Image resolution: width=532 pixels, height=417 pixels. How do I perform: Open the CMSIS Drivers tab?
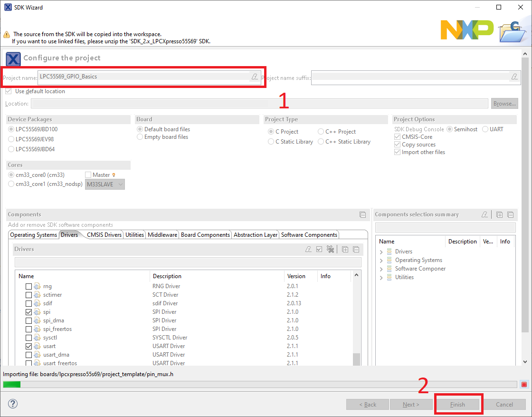tap(104, 235)
